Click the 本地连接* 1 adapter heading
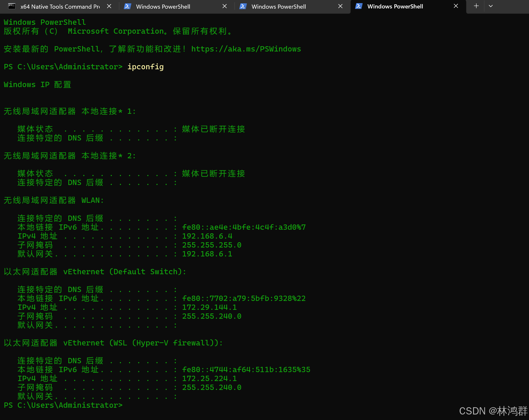Screen dimensions: 529x420 pyautogui.click(x=70, y=111)
